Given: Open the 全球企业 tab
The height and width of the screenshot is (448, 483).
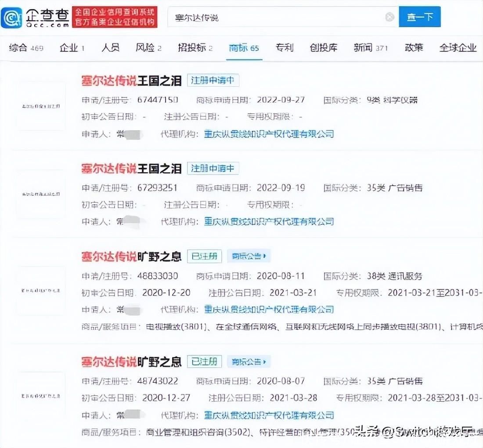Looking at the screenshot, I should click(x=458, y=48).
